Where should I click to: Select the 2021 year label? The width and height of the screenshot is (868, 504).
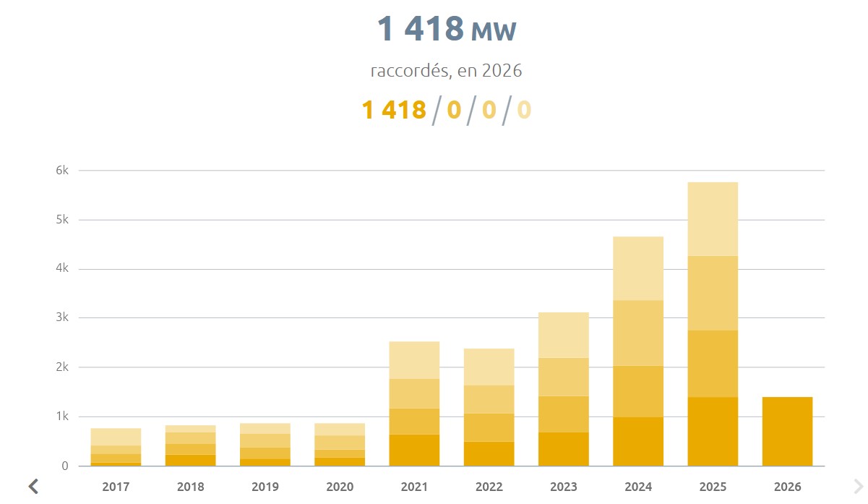414,487
